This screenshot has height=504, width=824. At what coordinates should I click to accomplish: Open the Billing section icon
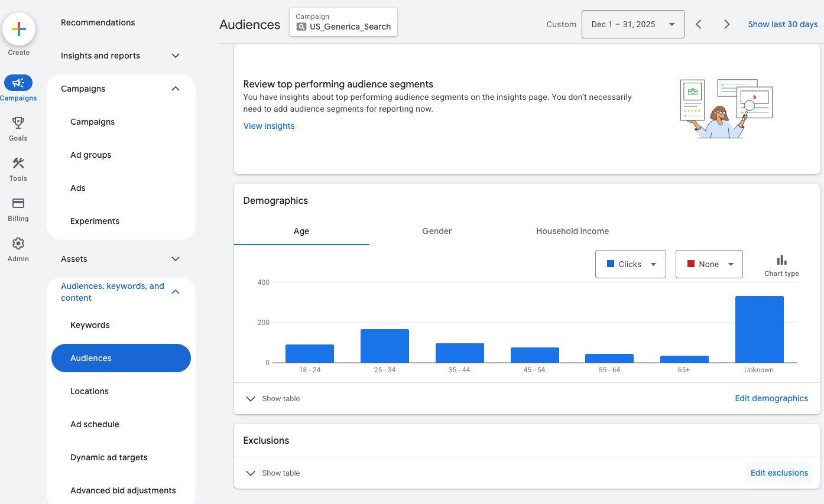click(18, 203)
